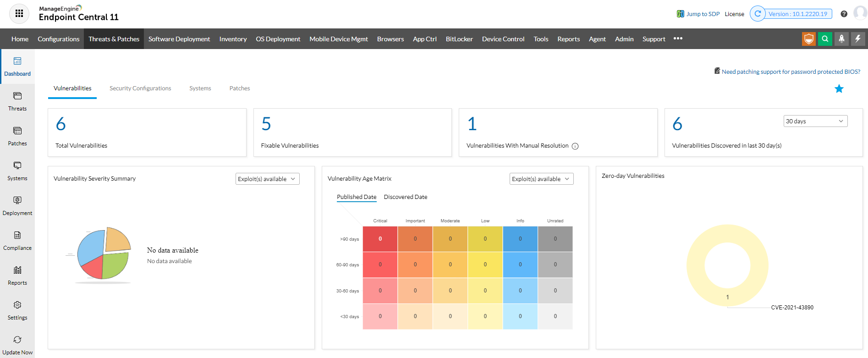The height and width of the screenshot is (358, 868).
Task: Click Info 60-90 days matrix cell
Action: tap(520, 264)
